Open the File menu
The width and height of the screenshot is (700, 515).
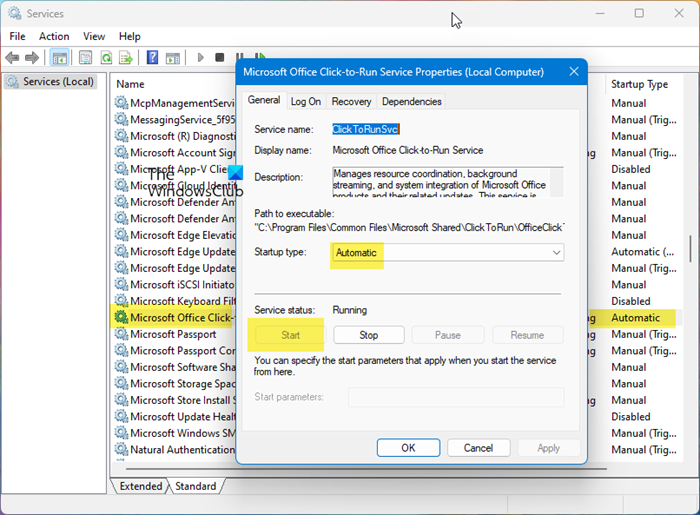tap(17, 37)
